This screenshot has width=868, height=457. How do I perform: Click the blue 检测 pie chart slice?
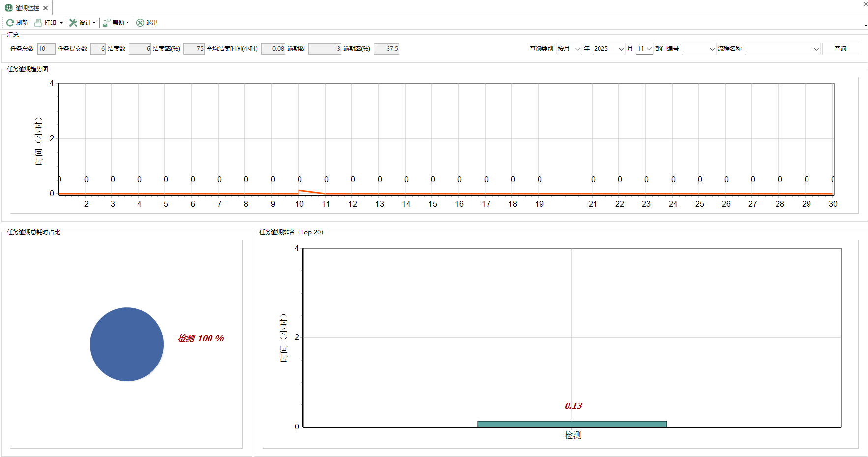[x=127, y=344]
